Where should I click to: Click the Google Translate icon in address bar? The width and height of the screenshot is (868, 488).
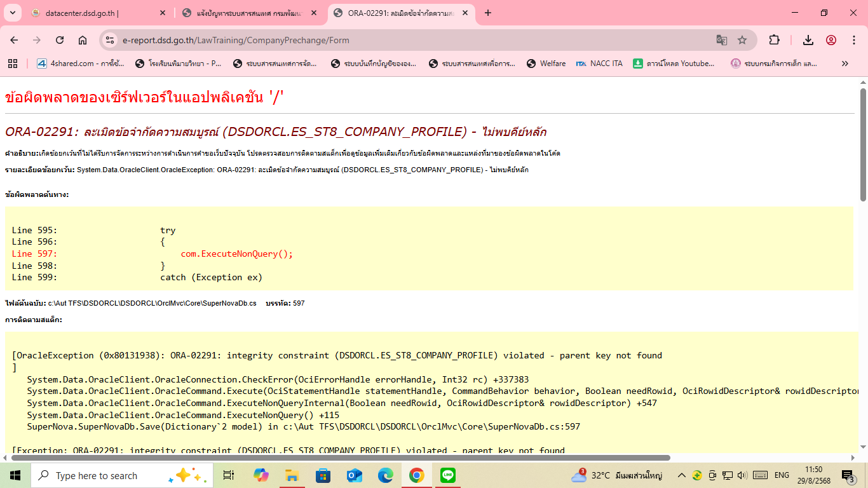tap(722, 40)
